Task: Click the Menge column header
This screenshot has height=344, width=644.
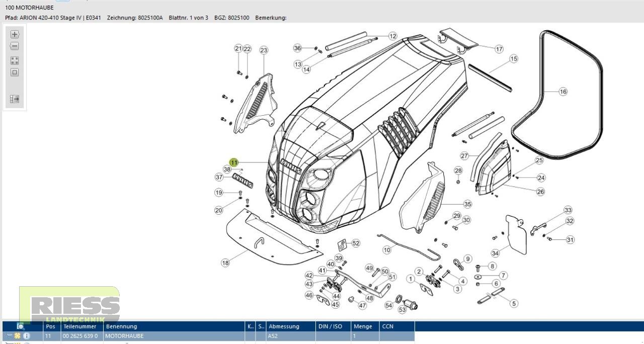Action: pyautogui.click(x=362, y=326)
